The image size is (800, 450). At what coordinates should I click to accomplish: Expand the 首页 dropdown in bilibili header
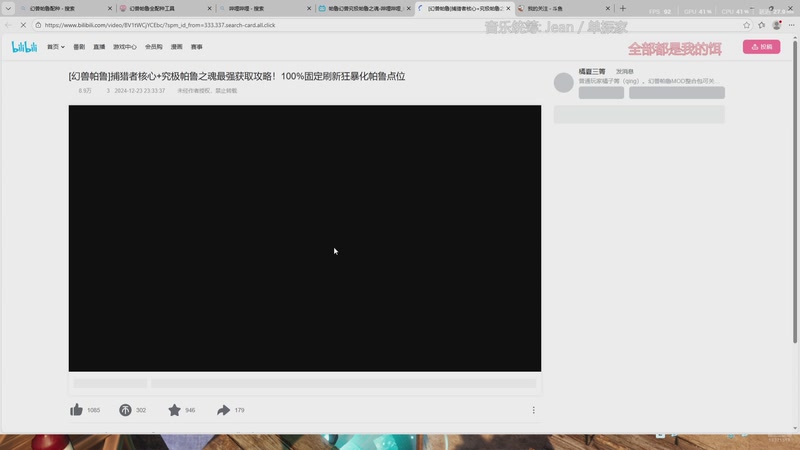[x=56, y=47]
